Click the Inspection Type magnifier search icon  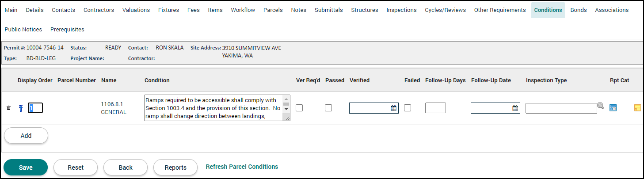pyautogui.click(x=600, y=106)
